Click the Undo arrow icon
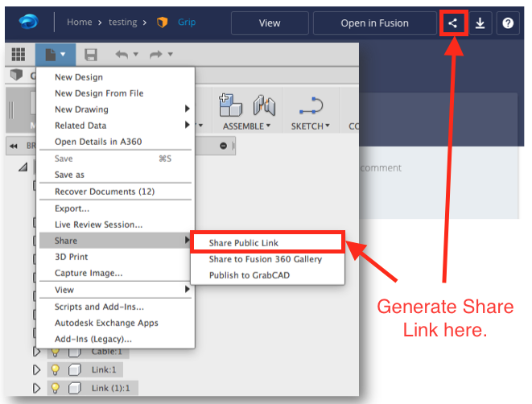This screenshot has width=532, height=404. pos(122,54)
